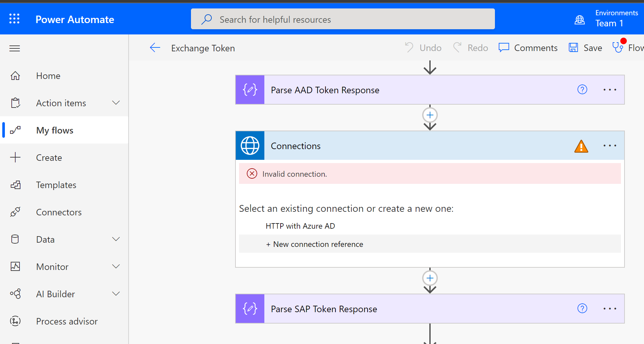The image size is (644, 344).
Task: Click the Data cylinder icon
Action: pyautogui.click(x=15, y=239)
